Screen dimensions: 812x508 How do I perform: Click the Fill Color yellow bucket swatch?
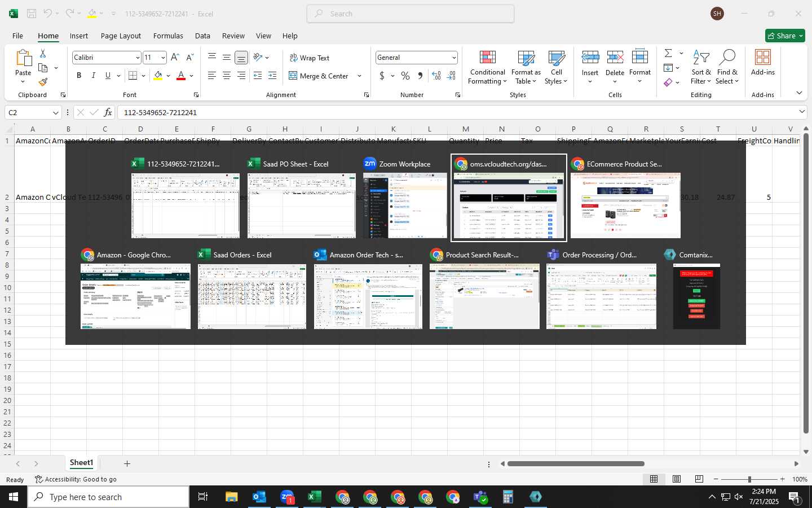coord(158,76)
